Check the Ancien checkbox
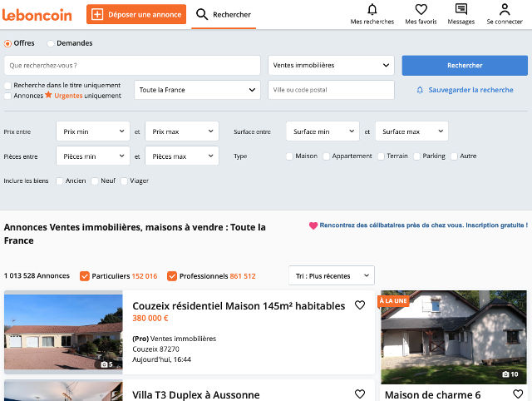 [x=59, y=181]
